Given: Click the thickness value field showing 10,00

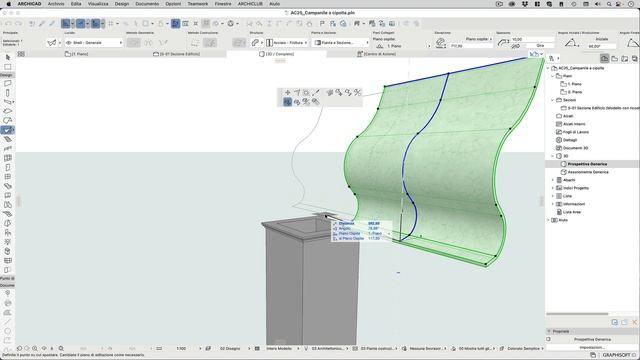Looking at the screenshot, I should [x=532, y=39].
